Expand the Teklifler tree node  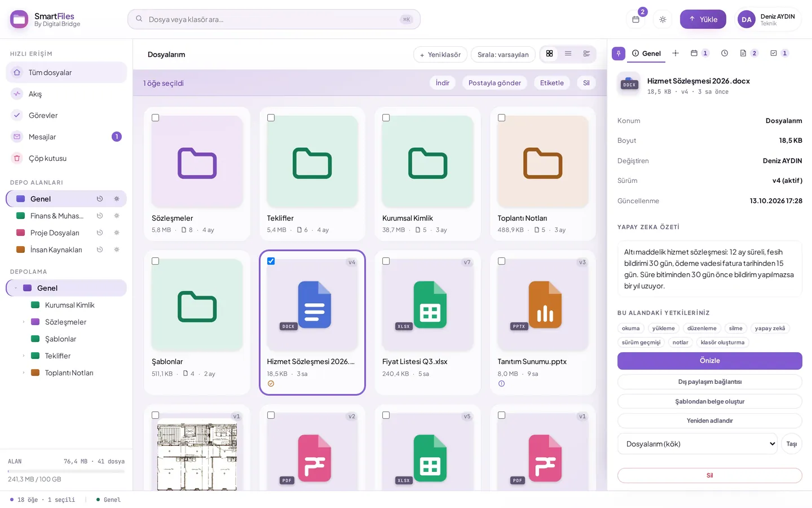24,356
